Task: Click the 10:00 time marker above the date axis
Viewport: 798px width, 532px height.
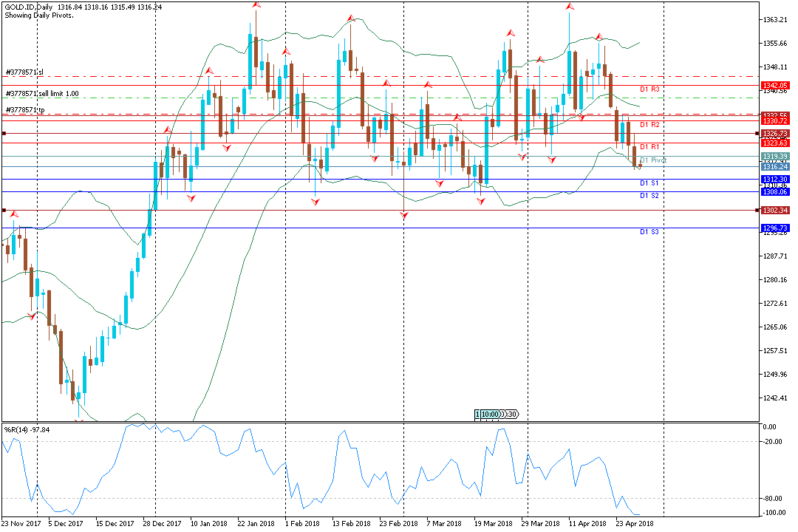Action: pyautogui.click(x=490, y=415)
